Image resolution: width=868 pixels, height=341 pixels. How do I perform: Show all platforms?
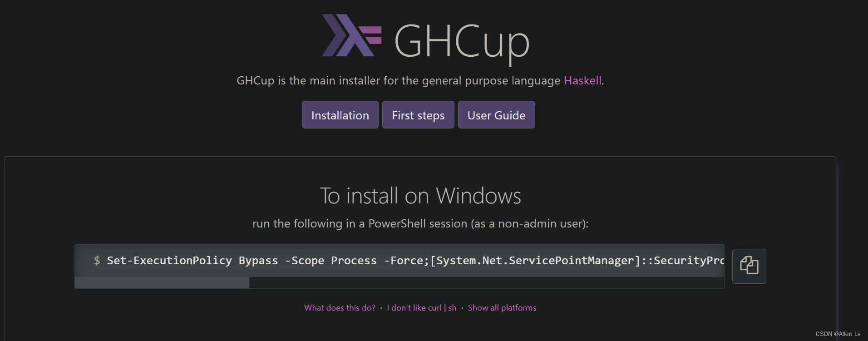[x=502, y=308]
